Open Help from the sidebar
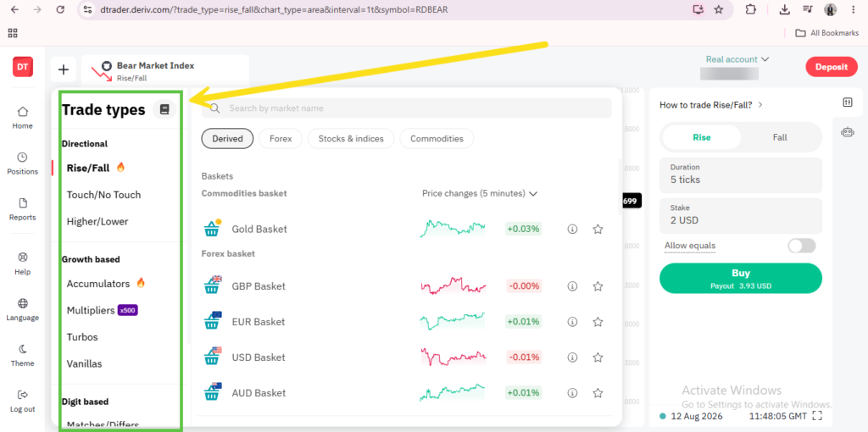The width and height of the screenshot is (868, 432). (23, 263)
